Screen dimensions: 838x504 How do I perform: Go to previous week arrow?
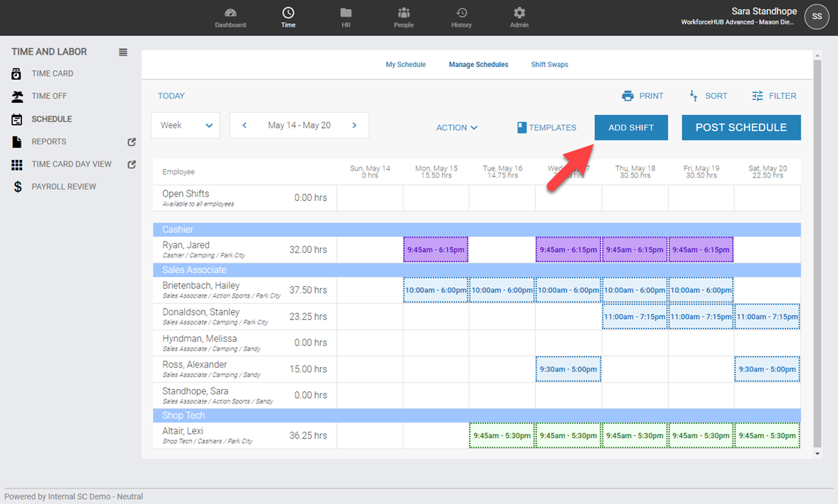[x=245, y=126]
